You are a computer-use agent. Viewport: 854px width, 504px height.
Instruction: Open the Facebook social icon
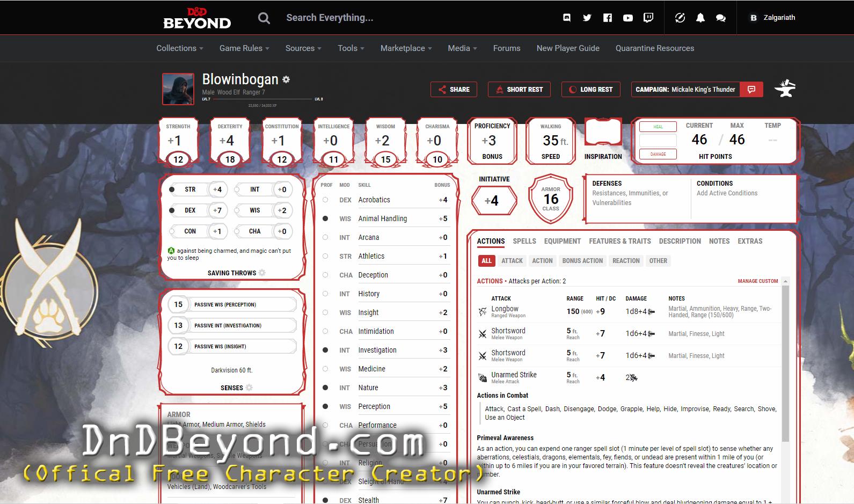click(x=608, y=18)
